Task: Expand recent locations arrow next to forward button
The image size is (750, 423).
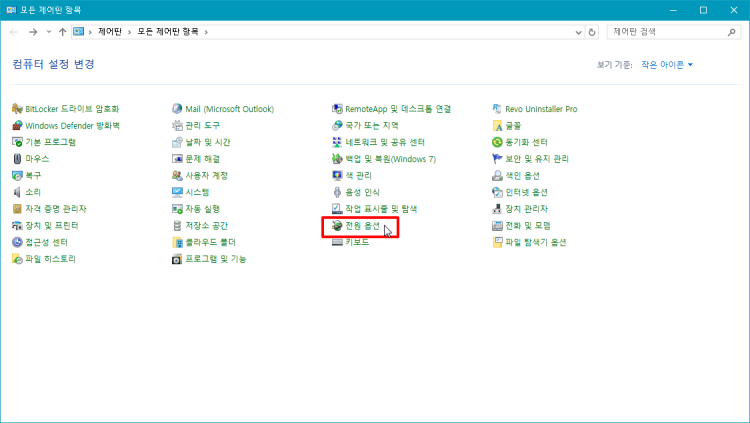Action: (x=49, y=32)
